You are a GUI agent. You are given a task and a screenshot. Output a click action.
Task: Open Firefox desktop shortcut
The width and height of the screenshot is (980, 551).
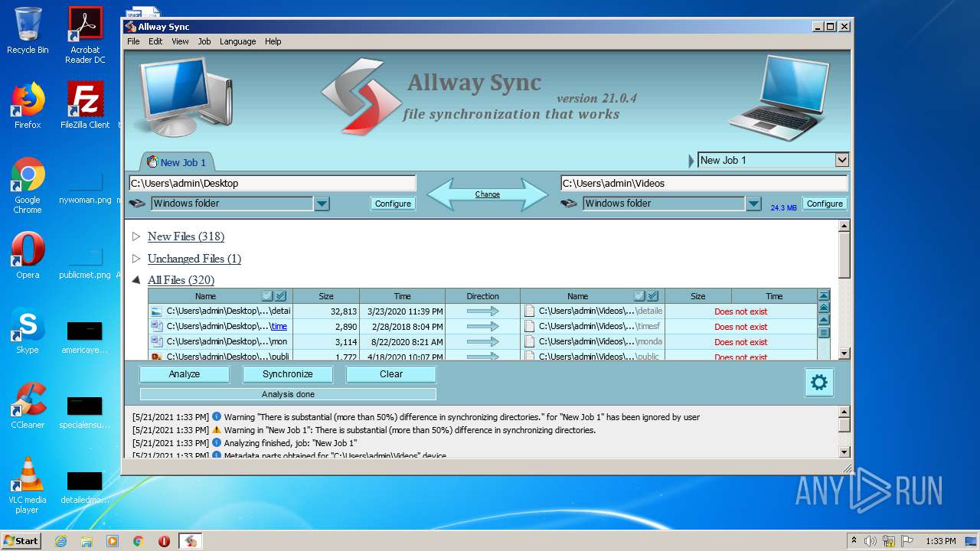click(28, 106)
